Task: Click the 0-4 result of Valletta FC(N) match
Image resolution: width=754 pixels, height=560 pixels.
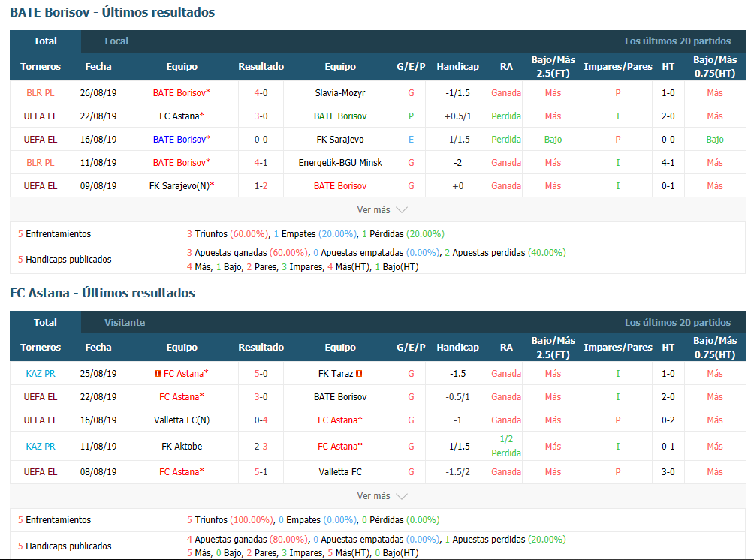Action: point(261,420)
